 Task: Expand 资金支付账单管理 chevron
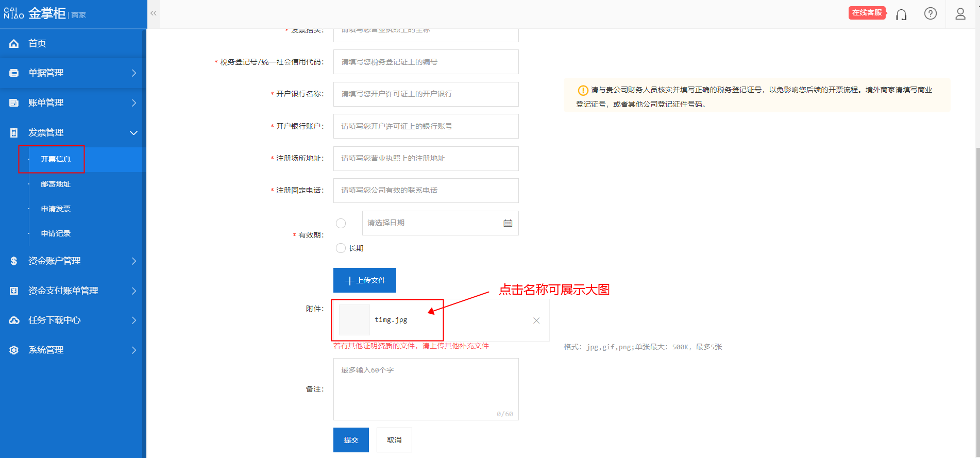pos(134,291)
